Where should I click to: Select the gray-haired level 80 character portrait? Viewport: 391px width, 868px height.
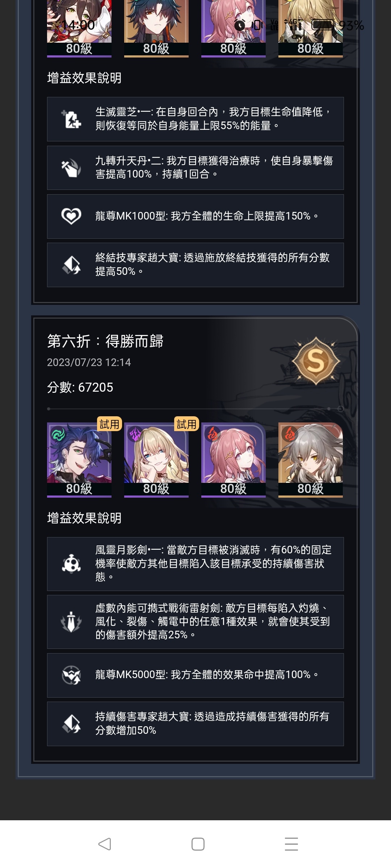click(311, 460)
